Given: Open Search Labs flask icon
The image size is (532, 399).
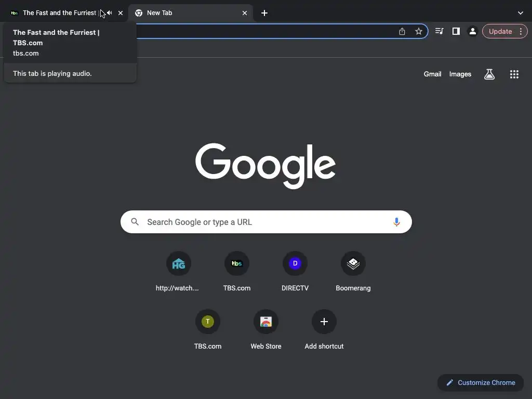Looking at the screenshot, I should click(x=489, y=74).
